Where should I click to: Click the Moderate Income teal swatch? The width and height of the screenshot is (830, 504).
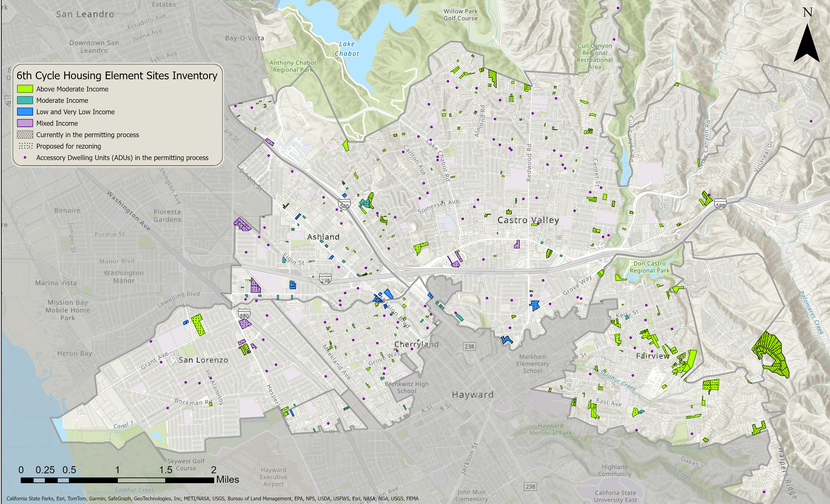coord(25,100)
